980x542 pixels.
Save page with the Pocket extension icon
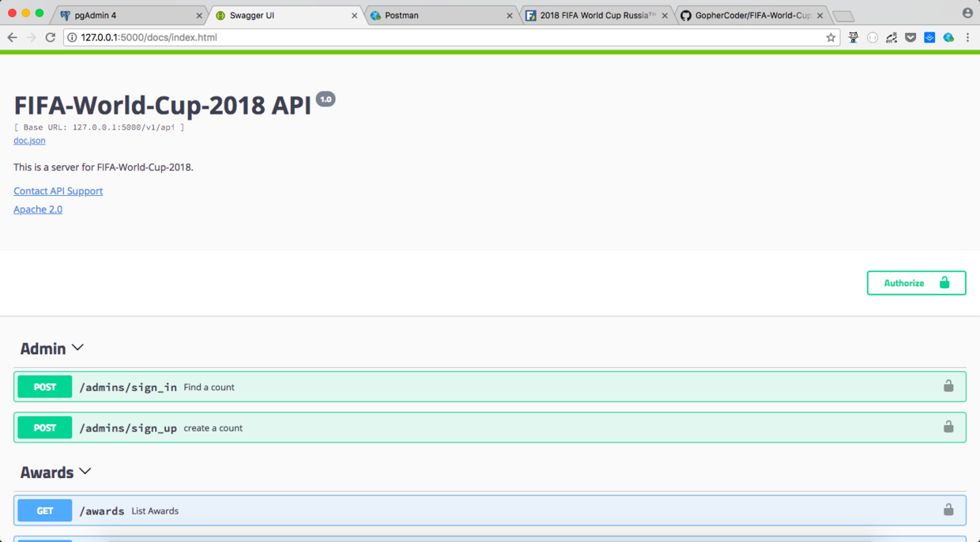[x=910, y=36]
